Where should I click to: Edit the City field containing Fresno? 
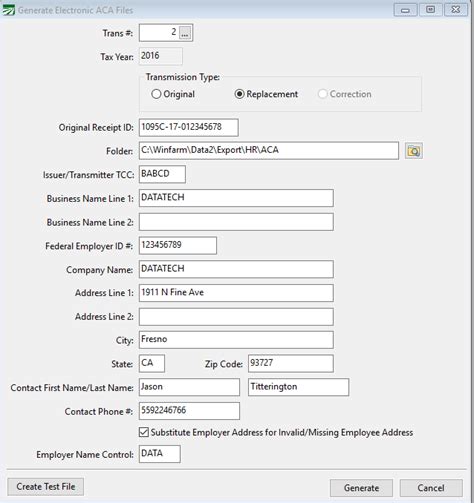(236, 340)
